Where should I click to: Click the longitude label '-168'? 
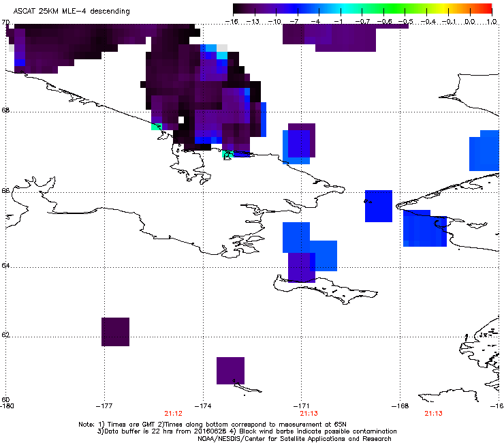coord(400,406)
